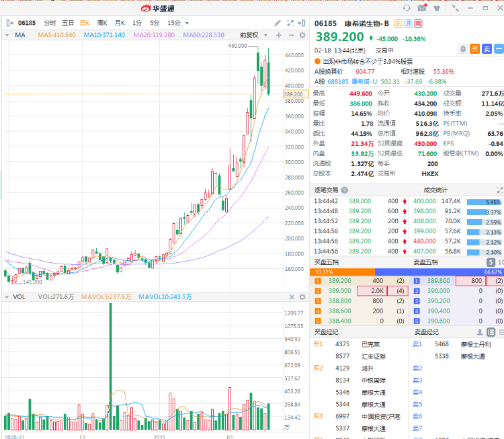This screenshot has width=504, height=439.
Task: Click the 52-week high value 450.000
Action: [x=425, y=144]
